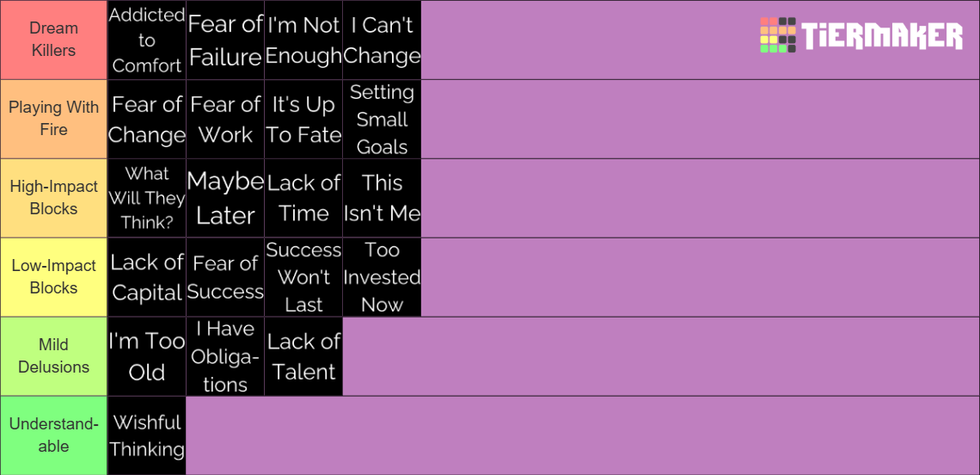This screenshot has height=475, width=980.
Task: Click the yellow Low-Impact Blocks label
Action: [54, 276]
